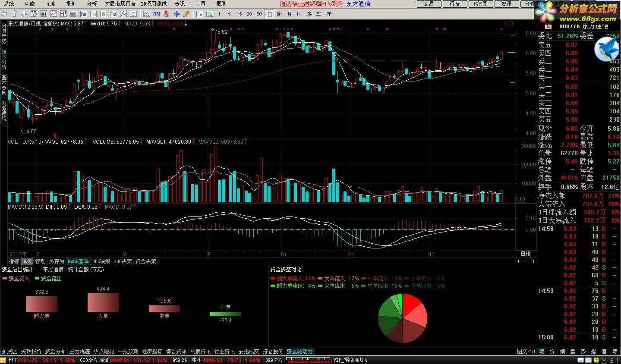Select the 价 price tab
Screen dimensions: 621x364
(552, 351)
